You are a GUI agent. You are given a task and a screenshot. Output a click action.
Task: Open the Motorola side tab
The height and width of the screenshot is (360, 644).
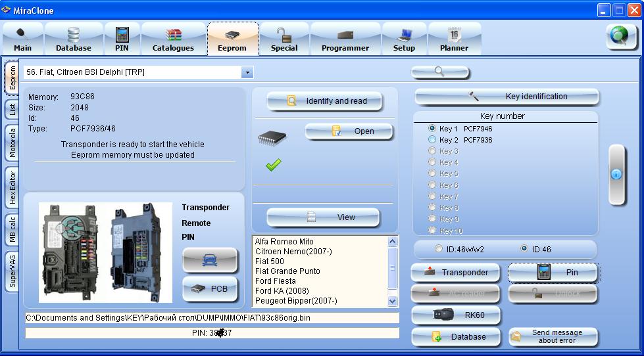click(x=12, y=143)
